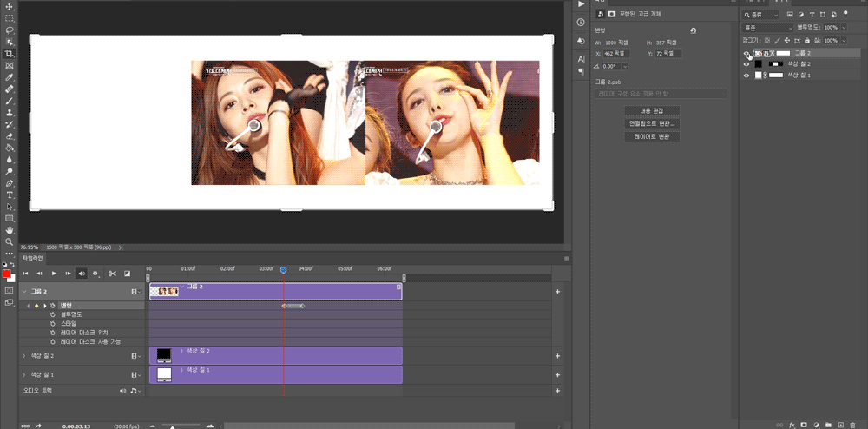Open audio track music note menu

[x=135, y=391]
